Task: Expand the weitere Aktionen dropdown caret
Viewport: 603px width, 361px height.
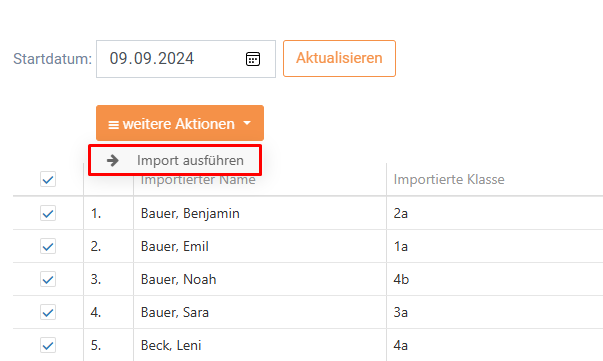Action: [x=247, y=123]
